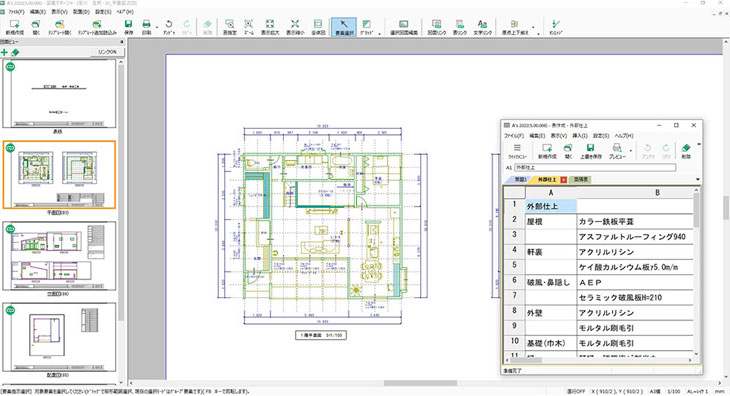Click the 開く open icon in main toolbar
730x396 pixels.
pyautogui.click(x=36, y=27)
